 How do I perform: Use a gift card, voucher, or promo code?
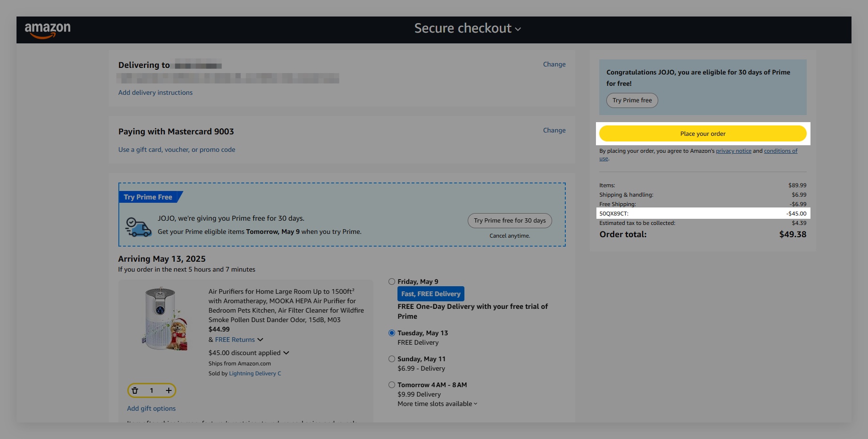coord(177,149)
